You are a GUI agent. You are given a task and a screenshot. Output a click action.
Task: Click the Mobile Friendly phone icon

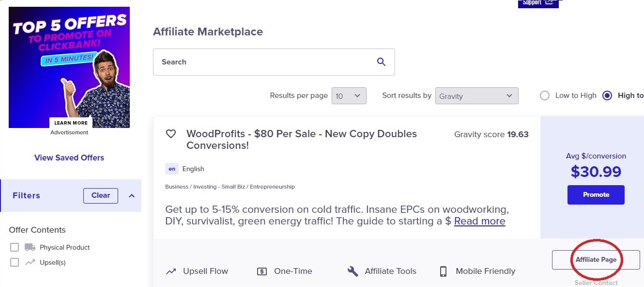[x=443, y=271]
